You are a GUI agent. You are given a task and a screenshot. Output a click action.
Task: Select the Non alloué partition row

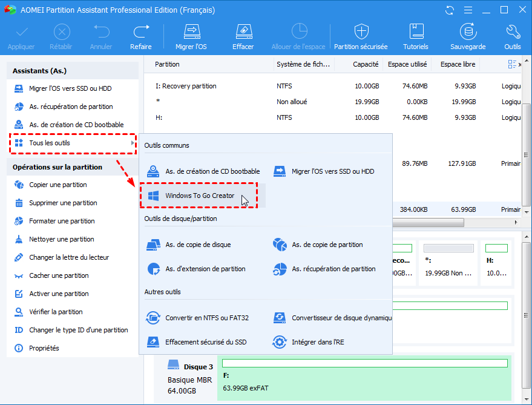(333, 102)
